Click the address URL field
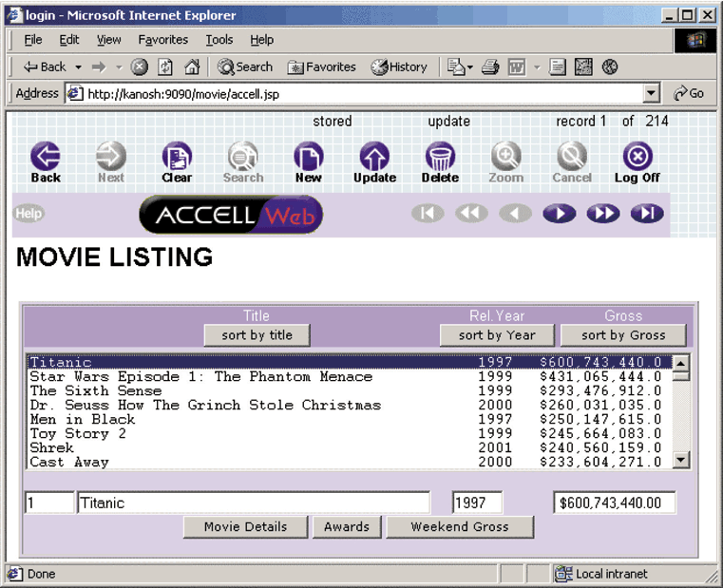Screen dimensions: 723x588 (x=354, y=94)
